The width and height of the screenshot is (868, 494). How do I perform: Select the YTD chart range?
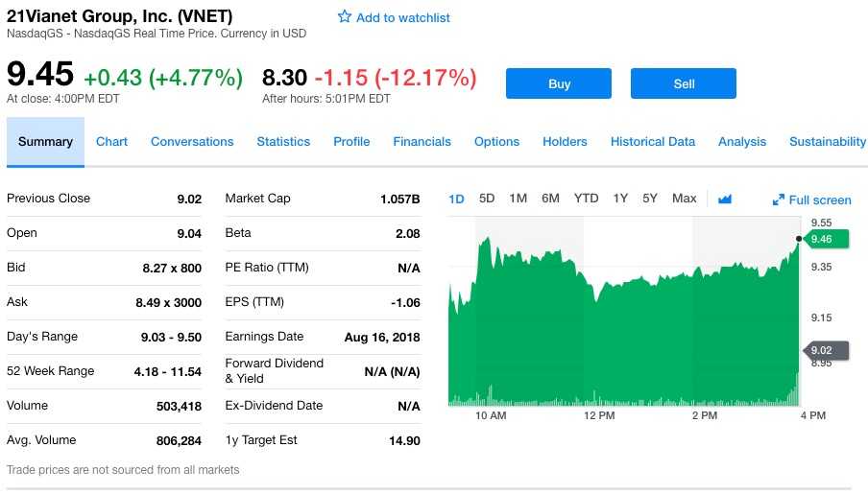click(x=587, y=198)
